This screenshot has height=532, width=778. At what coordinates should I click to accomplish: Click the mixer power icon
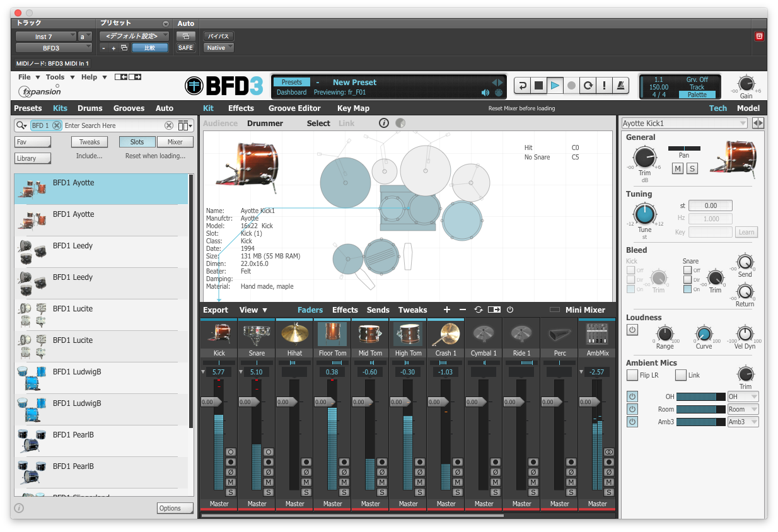point(510,309)
